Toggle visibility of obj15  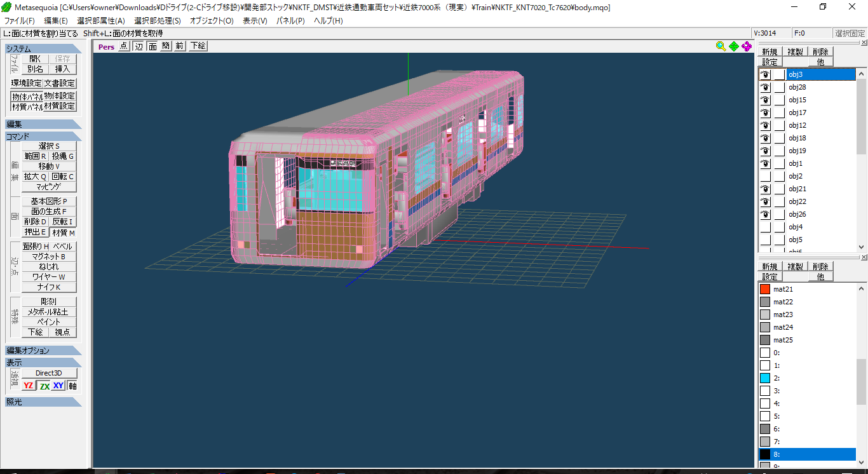[x=765, y=100]
